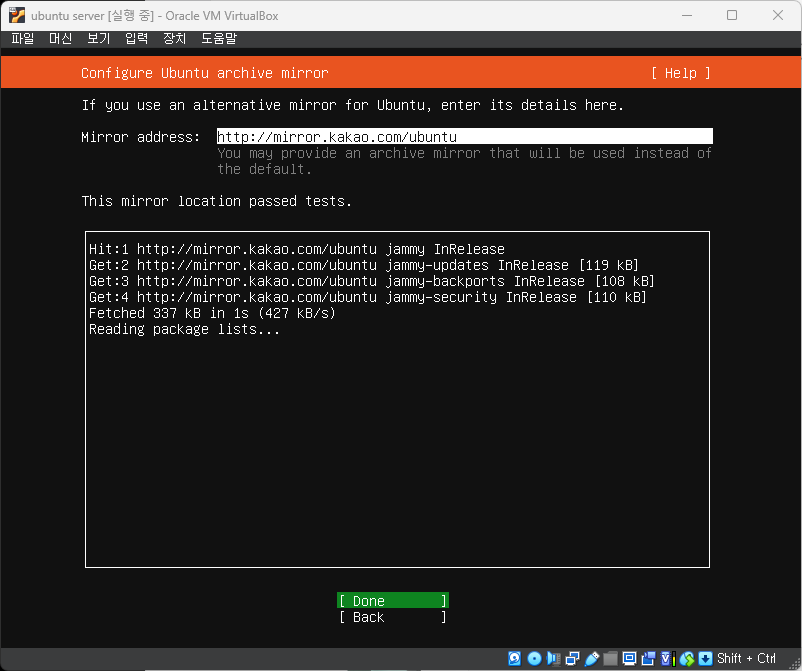Click the 'Get:4' jammy-security log line
802x671 pixels.
click(x=368, y=297)
